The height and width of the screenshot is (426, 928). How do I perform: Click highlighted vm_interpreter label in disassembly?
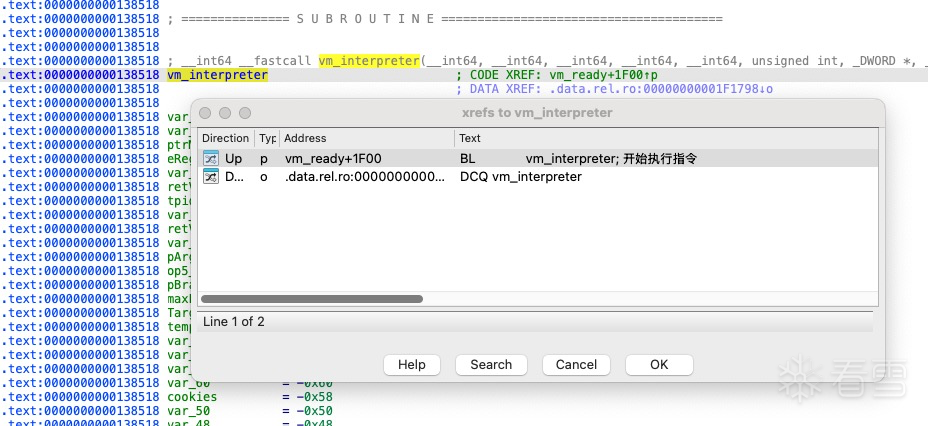[217, 75]
